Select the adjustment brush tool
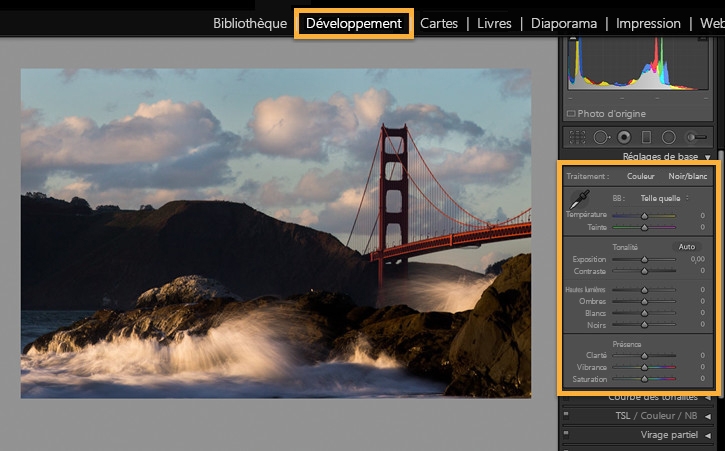The image size is (725, 451). coord(696,137)
